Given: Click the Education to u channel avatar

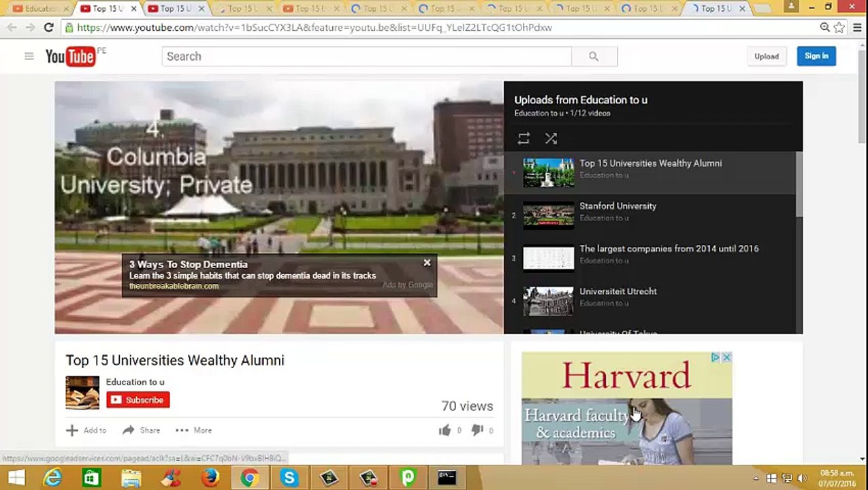Looking at the screenshot, I should coord(82,393).
